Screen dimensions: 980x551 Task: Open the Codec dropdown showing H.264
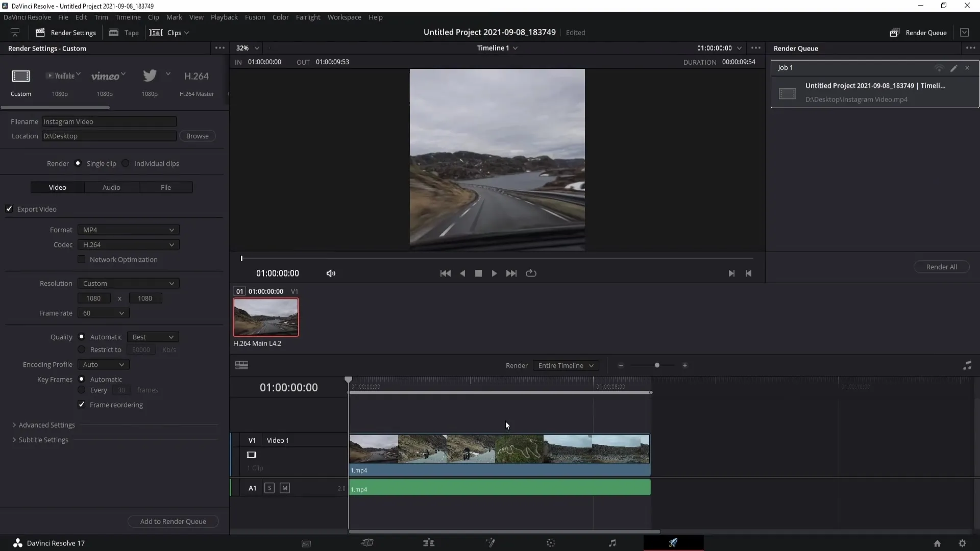[x=129, y=245]
